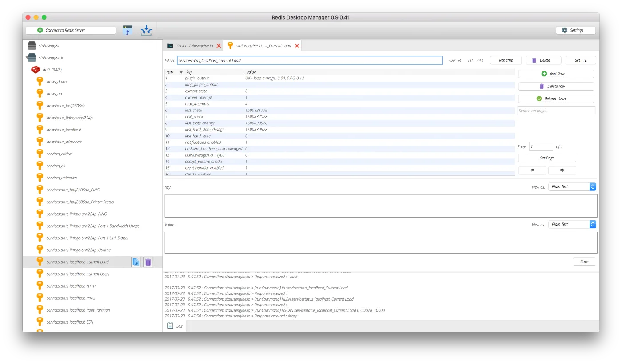Collapse the statusengine.io server icon

click(32, 58)
